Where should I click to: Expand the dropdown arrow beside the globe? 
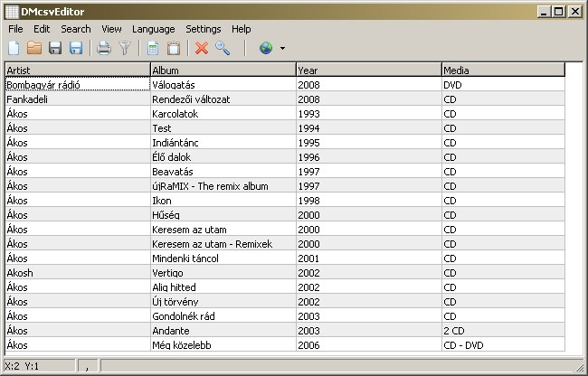coord(282,49)
